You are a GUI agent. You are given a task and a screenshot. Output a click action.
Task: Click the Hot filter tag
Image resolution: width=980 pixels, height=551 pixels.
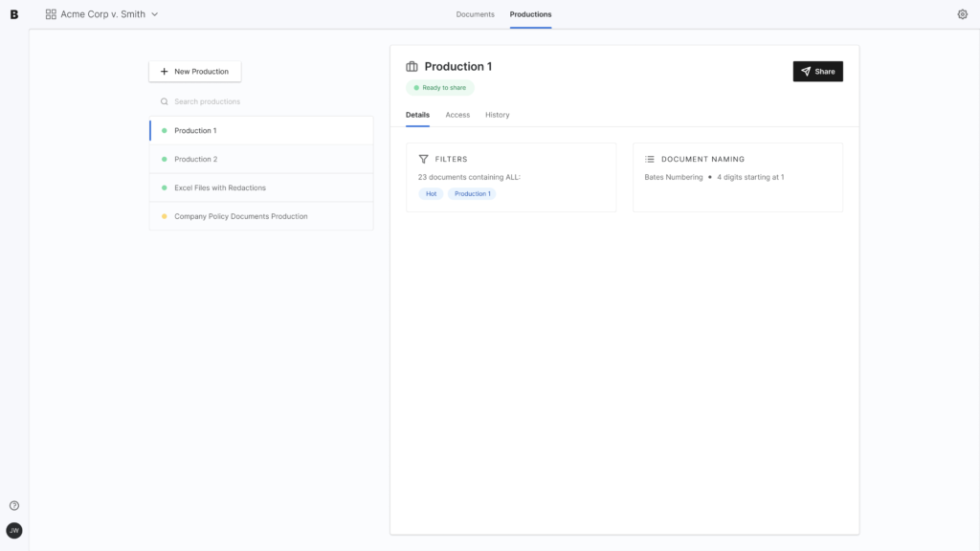(x=432, y=193)
